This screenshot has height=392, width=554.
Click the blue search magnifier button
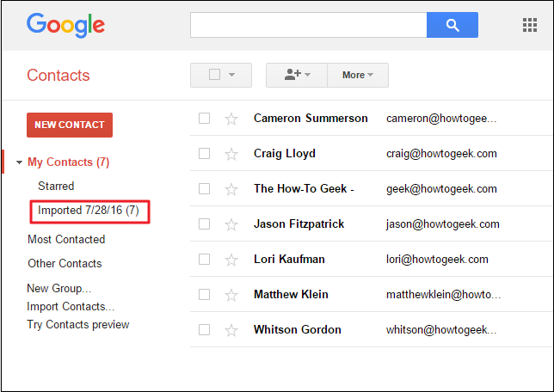(x=452, y=25)
